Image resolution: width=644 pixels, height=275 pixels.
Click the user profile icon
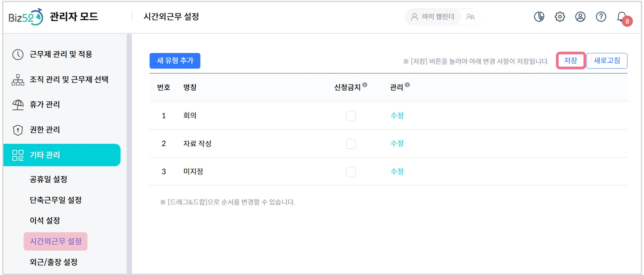pyautogui.click(x=580, y=17)
